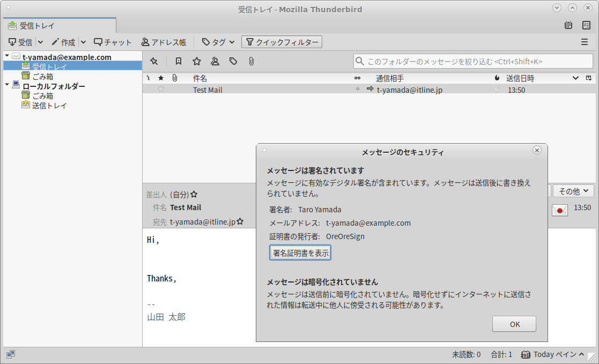Image resolution: width=599 pixels, height=364 pixels.
Task: Open the hamburger application menu
Action: [585, 42]
